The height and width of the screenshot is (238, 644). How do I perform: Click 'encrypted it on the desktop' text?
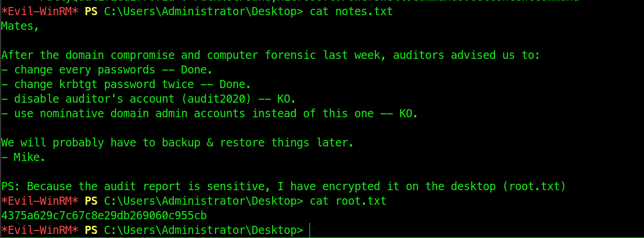pyautogui.click(x=409, y=187)
